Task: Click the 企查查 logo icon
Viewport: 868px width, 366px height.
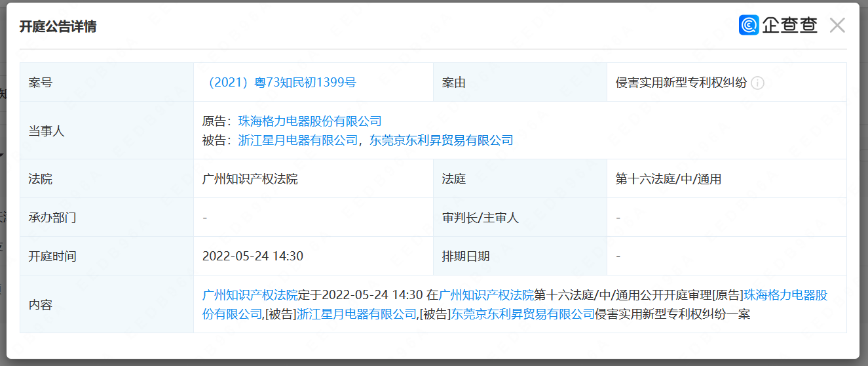Action: click(x=749, y=25)
